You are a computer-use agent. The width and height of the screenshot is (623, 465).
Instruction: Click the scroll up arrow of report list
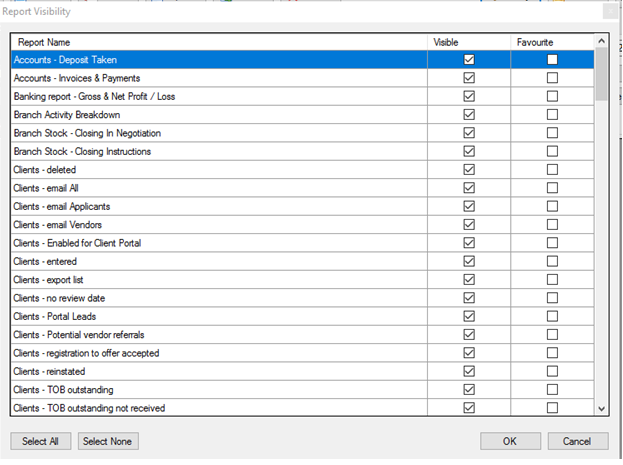pyautogui.click(x=601, y=41)
